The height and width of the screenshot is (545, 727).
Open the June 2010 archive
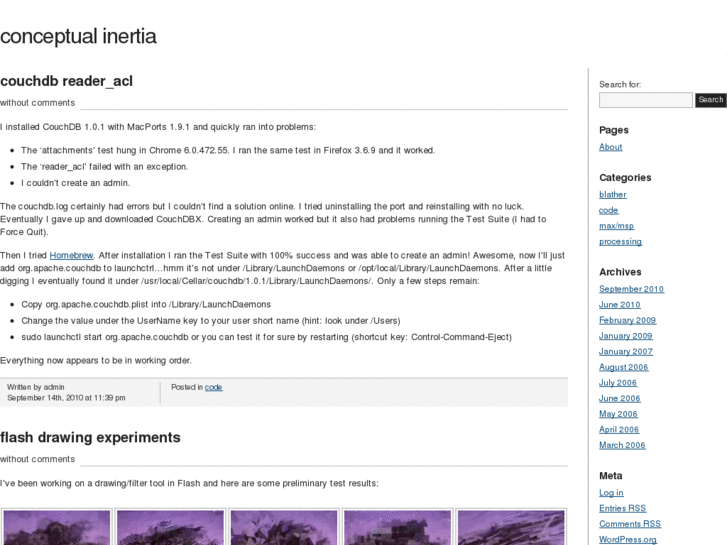coord(620,304)
